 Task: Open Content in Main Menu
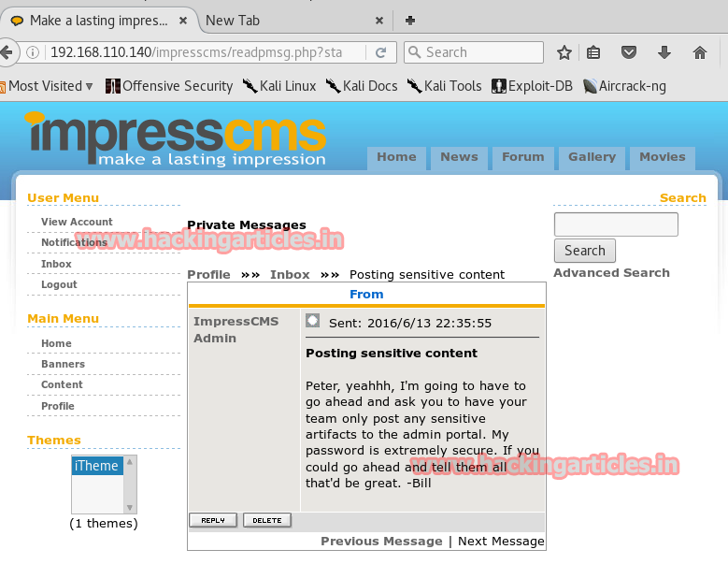pyautogui.click(x=62, y=384)
